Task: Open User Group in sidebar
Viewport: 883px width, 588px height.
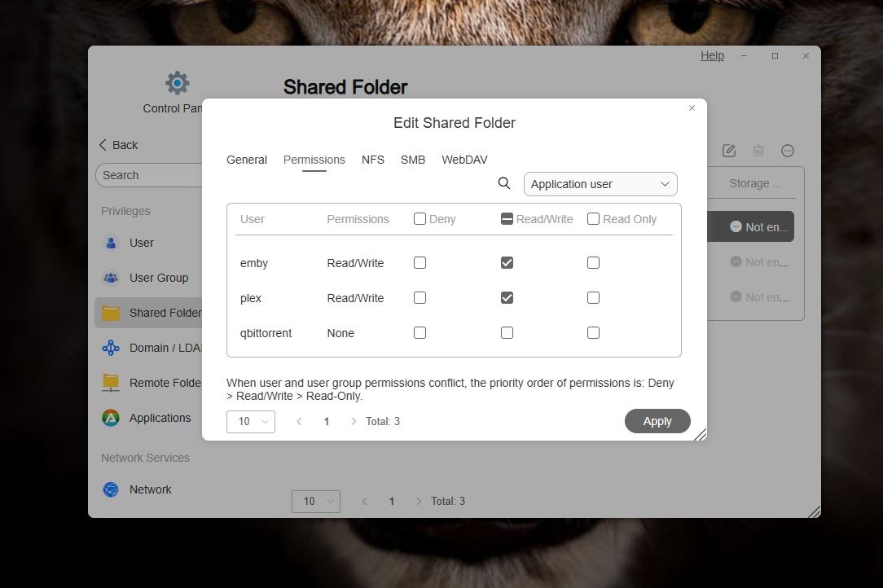Action: tap(159, 278)
